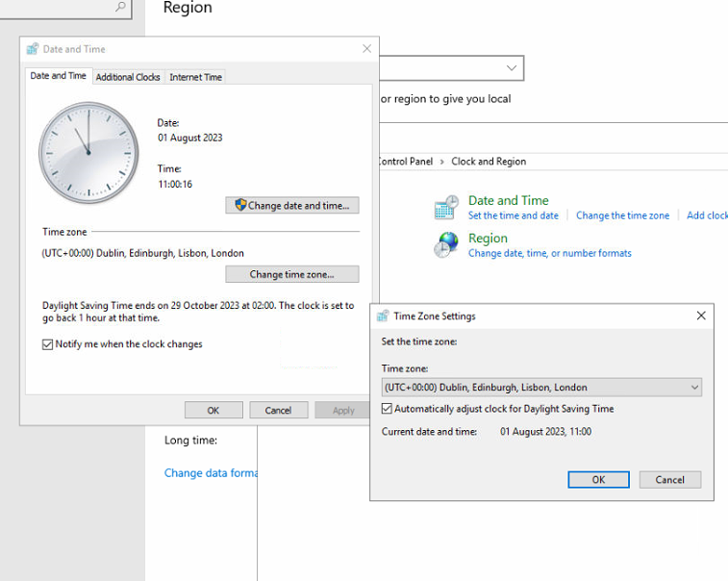Click the Change time zone button

291,274
